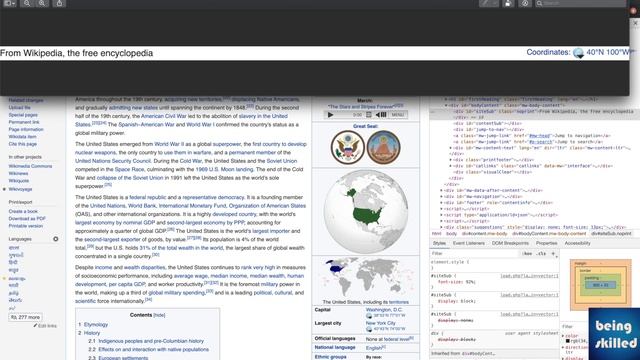
Task: Click the audio fullscreen icon in player
Action: click(369, 115)
